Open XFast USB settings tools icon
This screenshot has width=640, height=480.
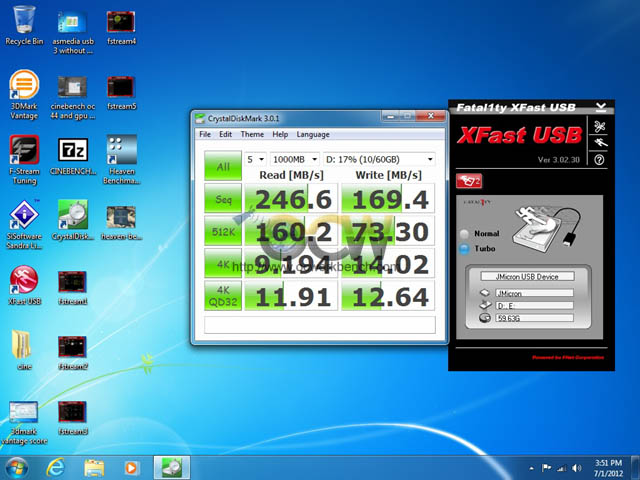click(599, 127)
